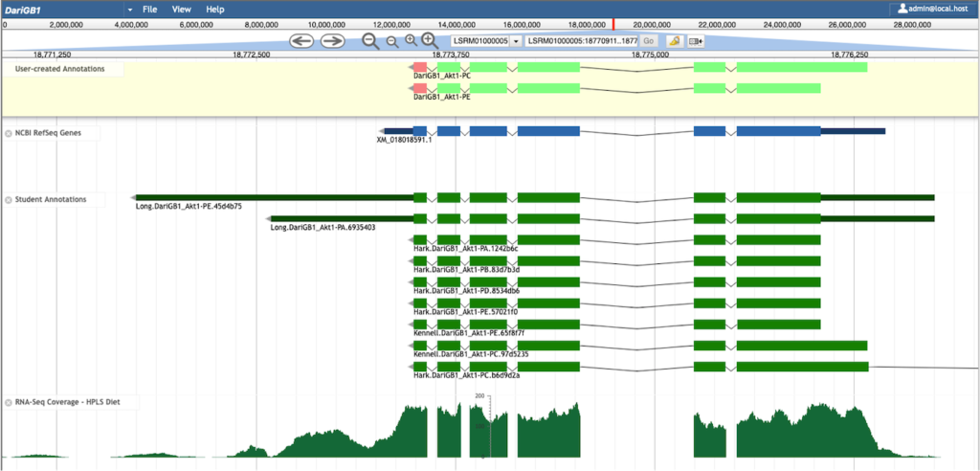
Task: Click the small zoom in magnifier
Action: tap(411, 41)
